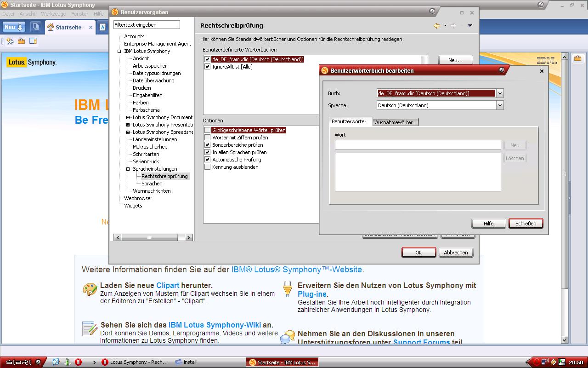
Task: Open the back history dropdown arrow
Action: pos(445,26)
